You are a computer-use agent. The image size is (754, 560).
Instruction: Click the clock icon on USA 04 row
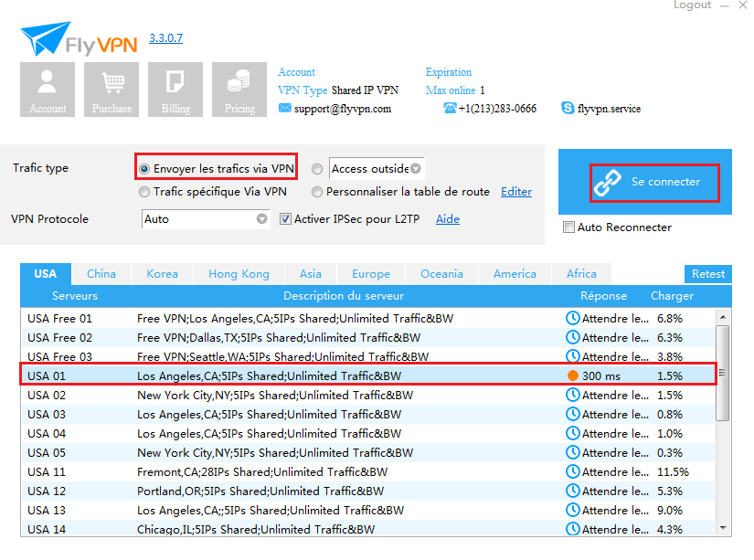click(572, 433)
